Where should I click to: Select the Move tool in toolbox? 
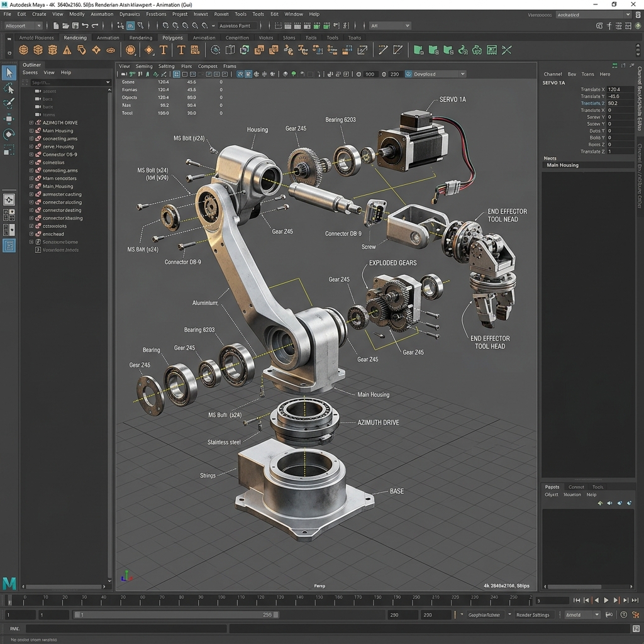[9, 119]
